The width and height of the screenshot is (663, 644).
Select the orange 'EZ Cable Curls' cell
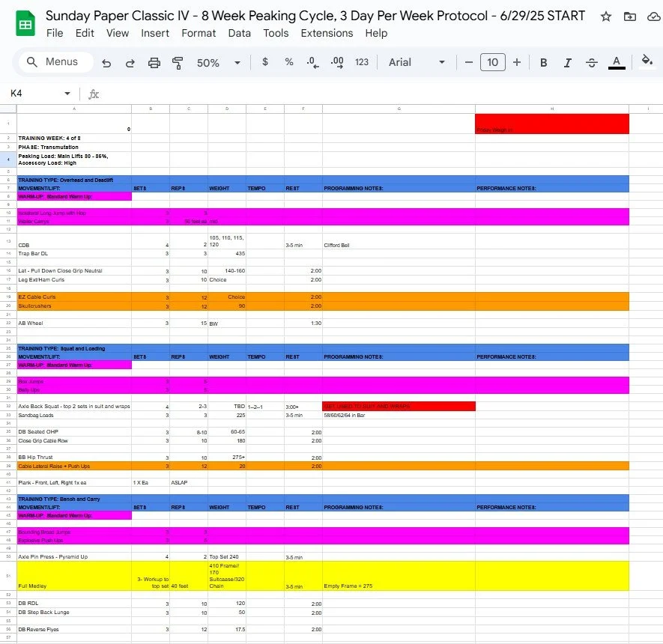[x=74, y=297]
